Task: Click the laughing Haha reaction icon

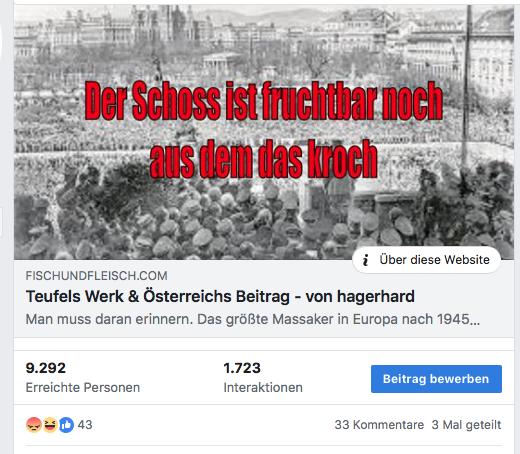Action: coord(50,425)
